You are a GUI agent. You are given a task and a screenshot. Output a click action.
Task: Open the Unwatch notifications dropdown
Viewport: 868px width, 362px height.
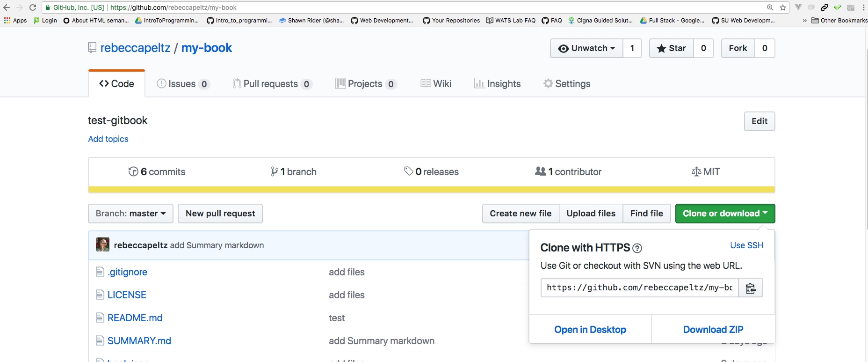[x=586, y=48]
